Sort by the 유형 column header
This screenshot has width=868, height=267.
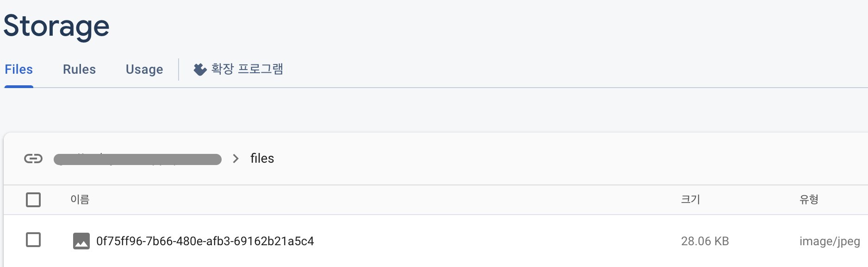(809, 199)
